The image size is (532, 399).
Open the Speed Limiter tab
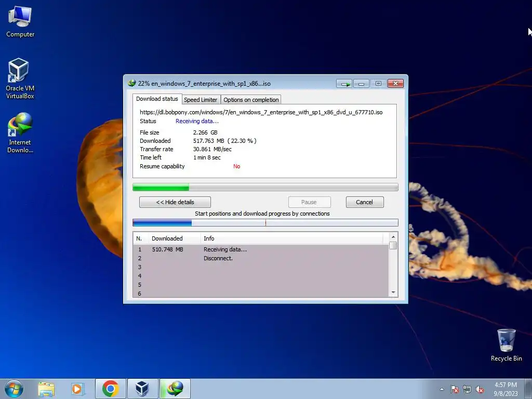(201, 100)
